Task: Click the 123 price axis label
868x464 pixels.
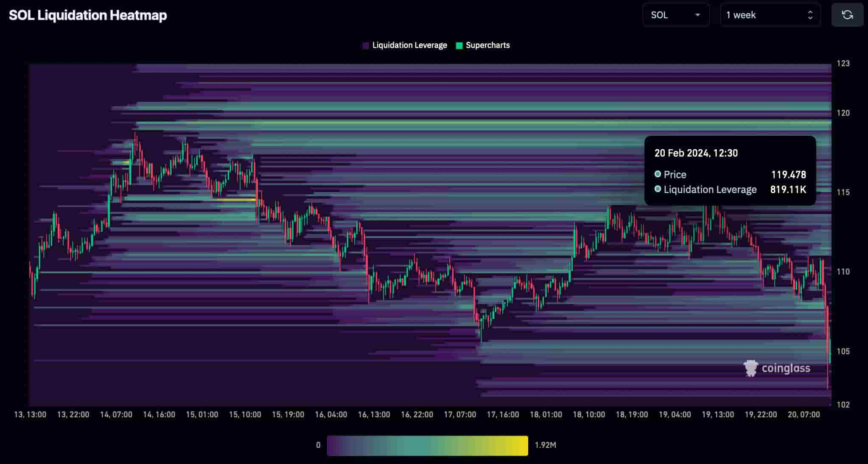Action: click(843, 63)
